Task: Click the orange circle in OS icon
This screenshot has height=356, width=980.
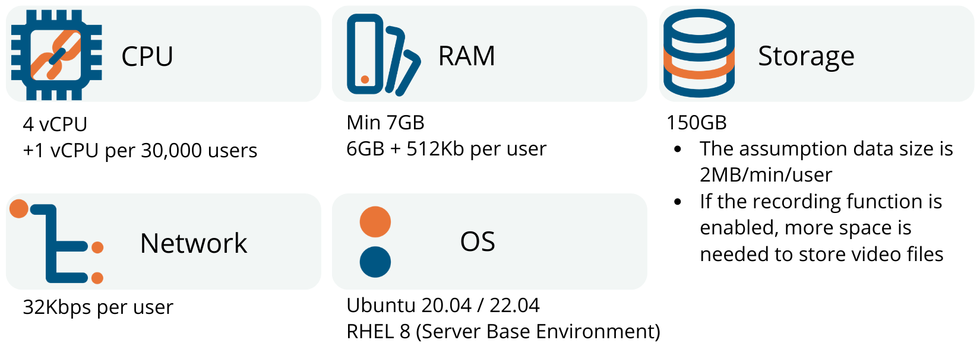Action: [x=375, y=222]
